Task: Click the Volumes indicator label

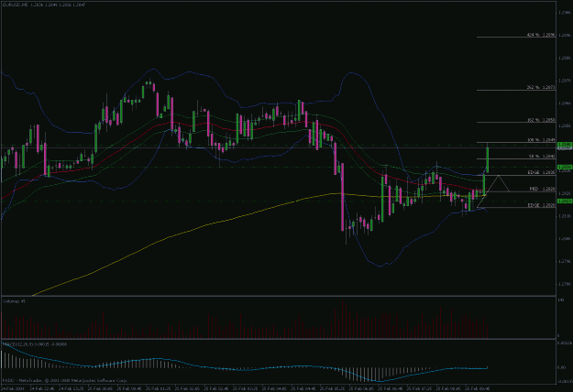Action: [14, 301]
